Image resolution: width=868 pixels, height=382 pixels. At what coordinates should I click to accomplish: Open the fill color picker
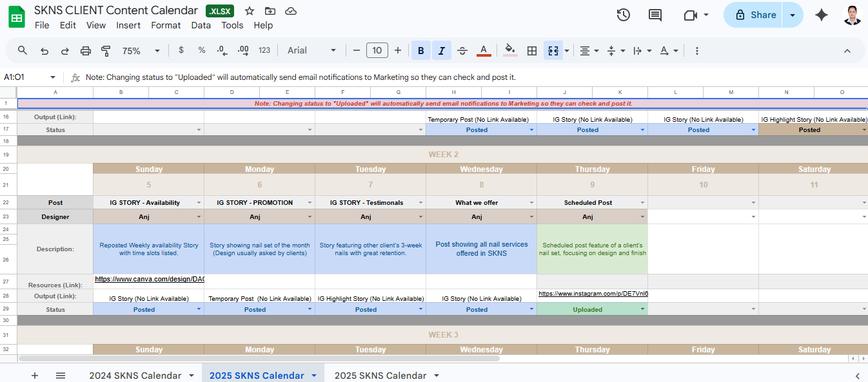pyautogui.click(x=510, y=50)
